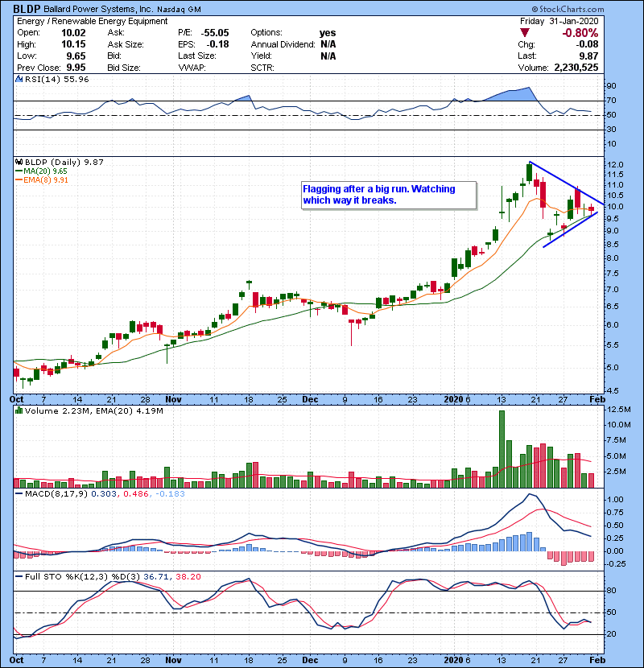644x668 pixels.
Task: Click the Volume bars legend icon
Action: 19,410
